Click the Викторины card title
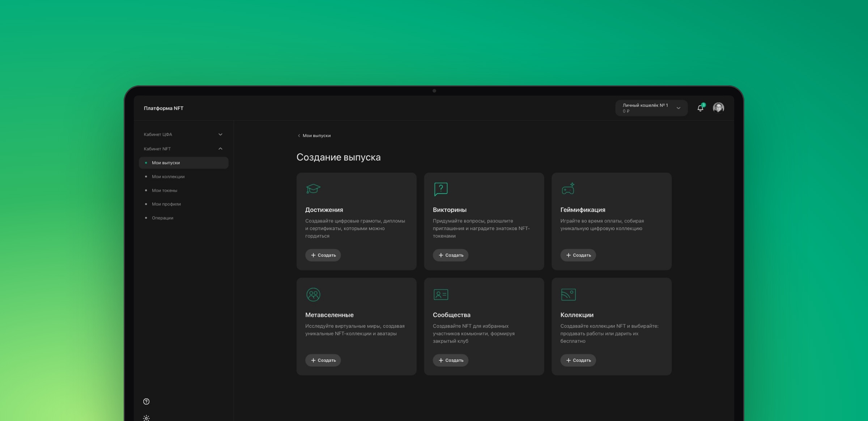 [450, 210]
